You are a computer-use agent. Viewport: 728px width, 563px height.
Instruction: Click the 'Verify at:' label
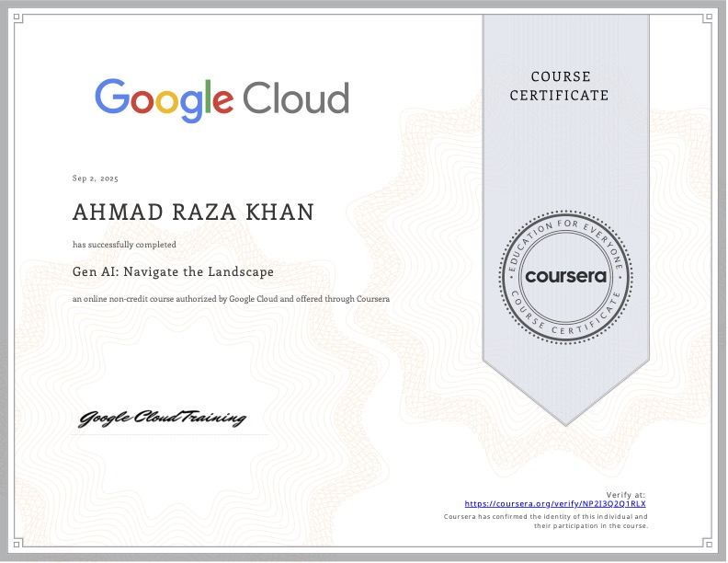625,495
